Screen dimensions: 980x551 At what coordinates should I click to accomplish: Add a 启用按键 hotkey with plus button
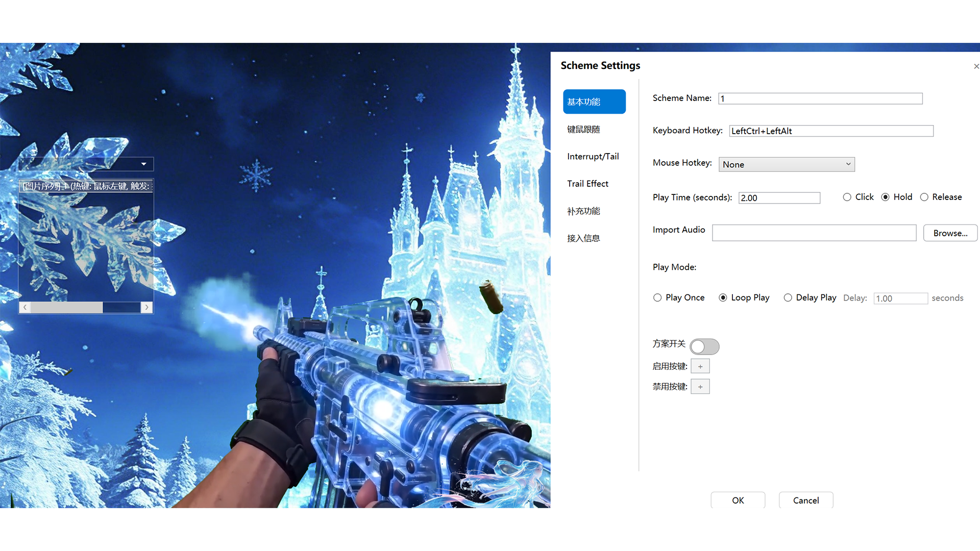[700, 366]
